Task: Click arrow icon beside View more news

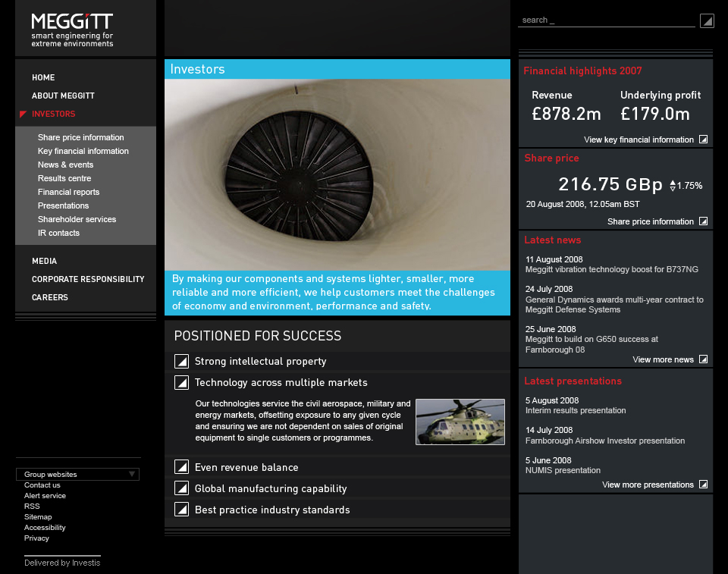Action: (x=703, y=359)
